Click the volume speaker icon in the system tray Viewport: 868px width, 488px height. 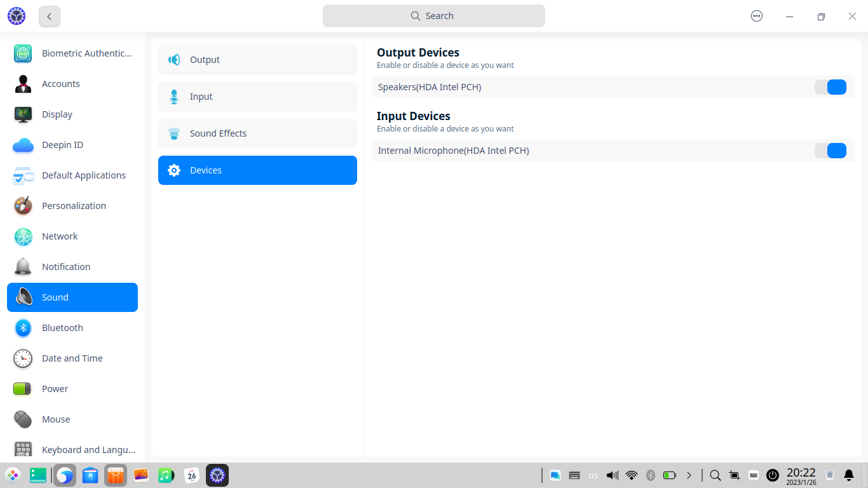click(613, 475)
